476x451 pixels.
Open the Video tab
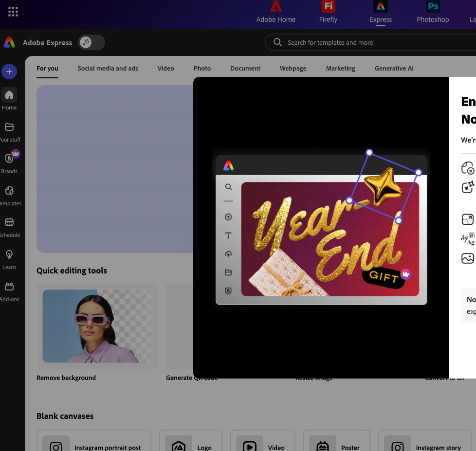(x=165, y=68)
